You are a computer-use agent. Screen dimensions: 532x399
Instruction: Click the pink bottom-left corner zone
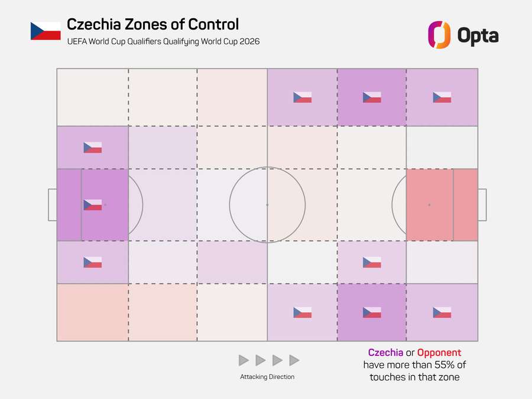(x=93, y=313)
